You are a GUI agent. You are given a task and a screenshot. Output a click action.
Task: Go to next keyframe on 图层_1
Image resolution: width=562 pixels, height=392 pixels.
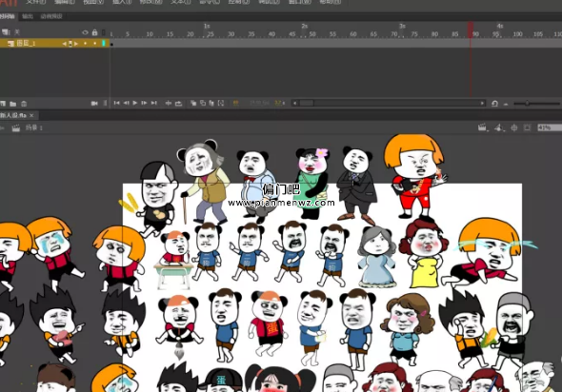coord(76,44)
